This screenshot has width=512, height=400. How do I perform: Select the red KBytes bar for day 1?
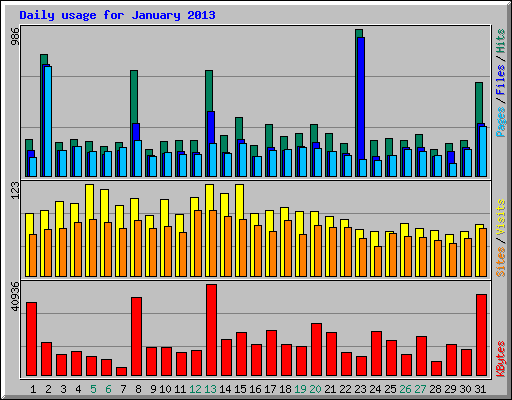pyautogui.click(x=31, y=339)
